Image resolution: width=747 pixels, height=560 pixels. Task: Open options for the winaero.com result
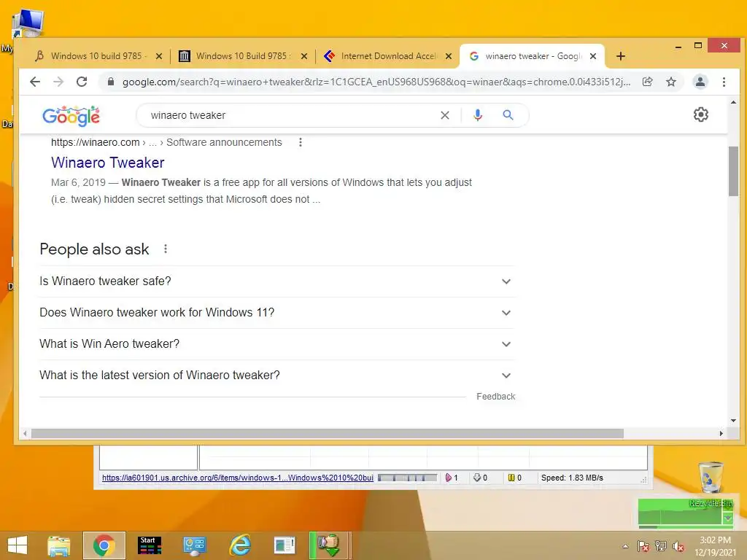click(x=300, y=142)
